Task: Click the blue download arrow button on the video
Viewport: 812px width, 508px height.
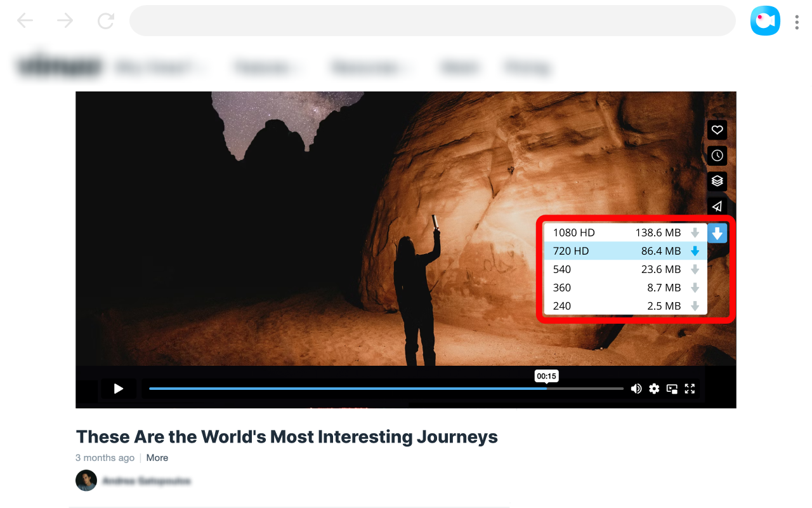Action: pyautogui.click(x=717, y=233)
